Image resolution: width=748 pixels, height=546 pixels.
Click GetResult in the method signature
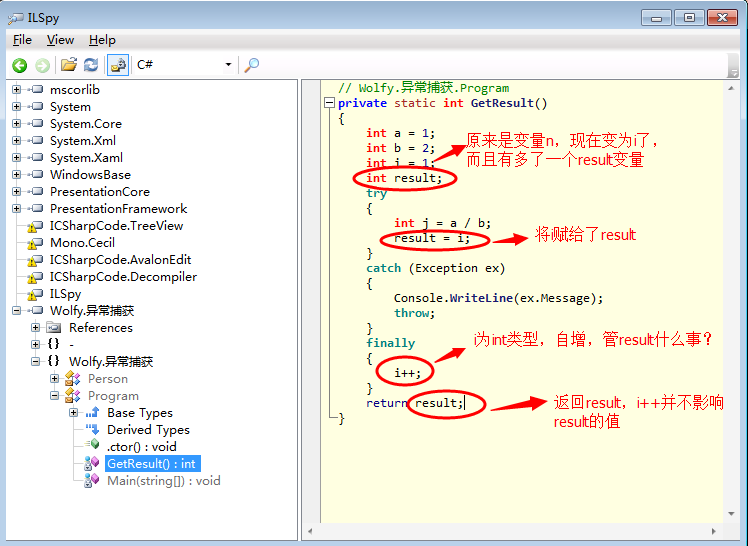[502, 103]
